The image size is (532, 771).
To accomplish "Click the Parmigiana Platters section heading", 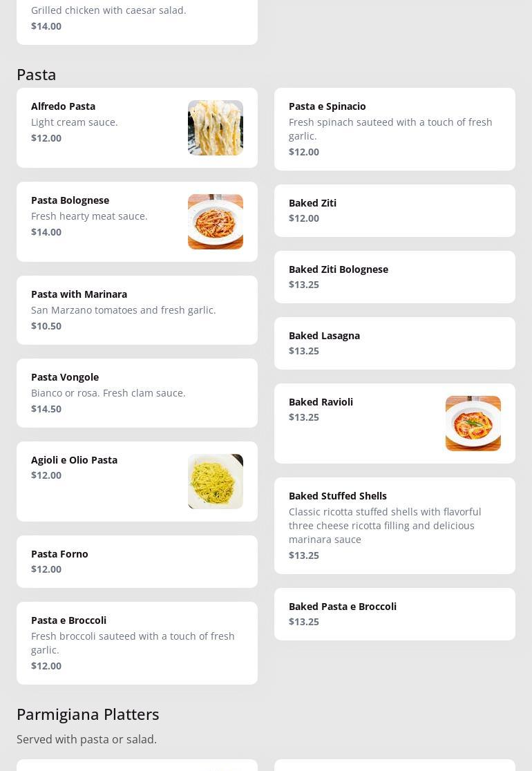I will 88,714.
